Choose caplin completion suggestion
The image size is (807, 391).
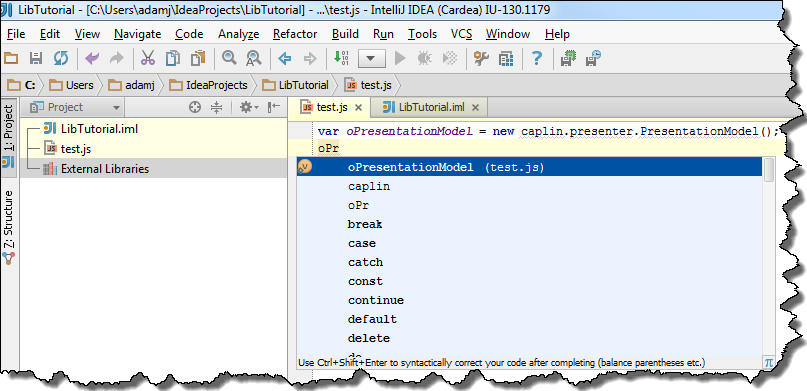[x=530, y=186]
